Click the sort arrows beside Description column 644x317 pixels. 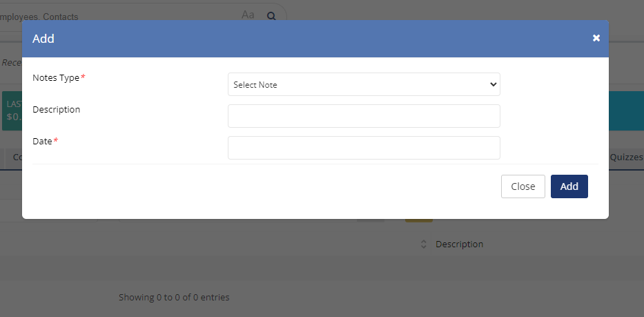[424, 244]
